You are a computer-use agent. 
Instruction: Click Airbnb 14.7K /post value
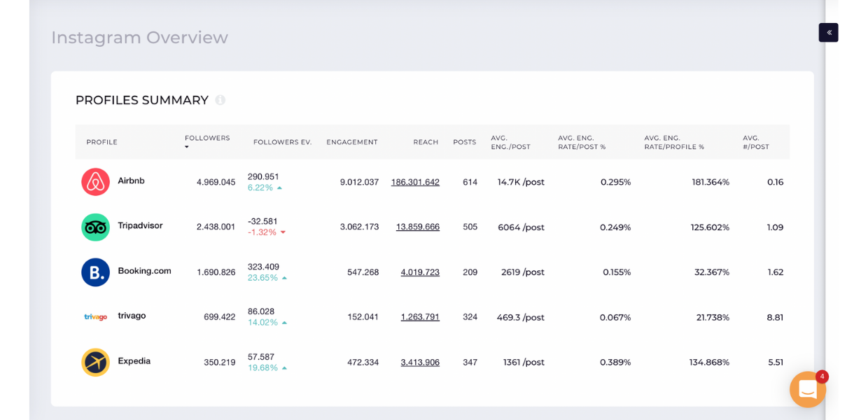click(x=521, y=182)
